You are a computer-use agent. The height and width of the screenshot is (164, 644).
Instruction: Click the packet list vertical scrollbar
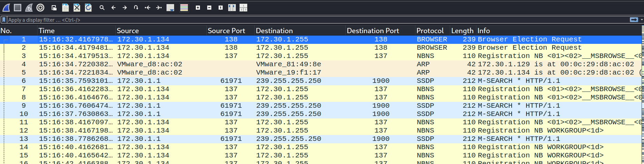coord(643,95)
